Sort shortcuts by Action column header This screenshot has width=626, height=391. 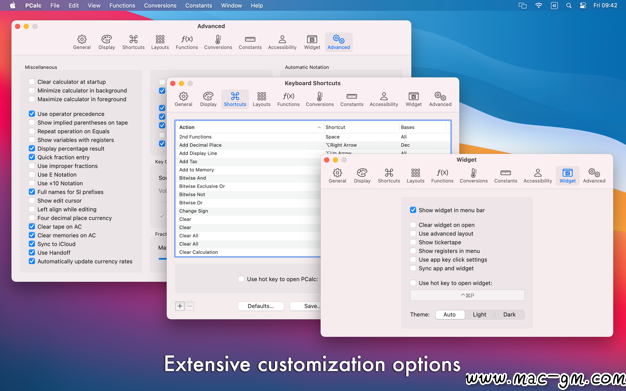(250, 127)
